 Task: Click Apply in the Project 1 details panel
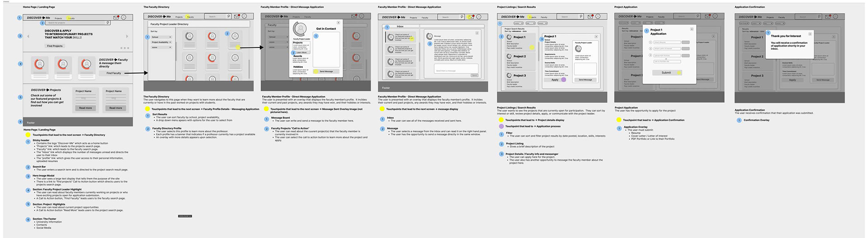click(x=555, y=80)
